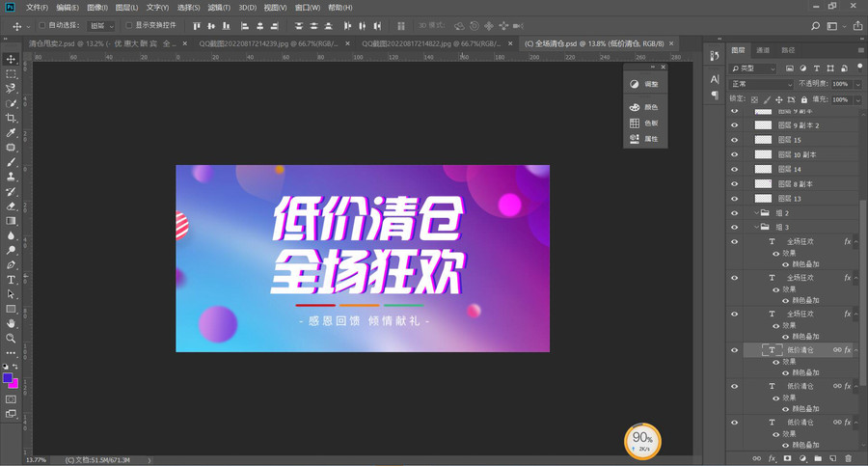Viewport: 868px width, 466px height.
Task: Select the Eyedropper tool
Action: click(11, 132)
